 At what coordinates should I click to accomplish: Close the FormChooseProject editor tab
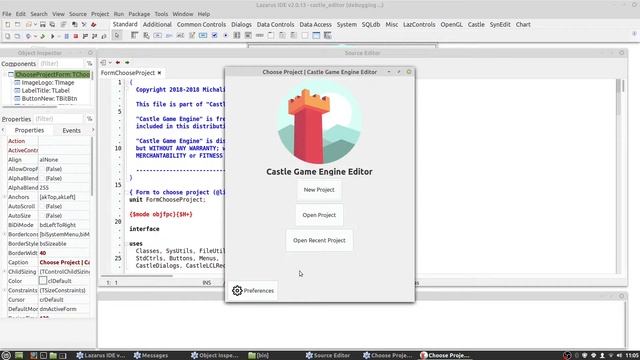tap(159, 73)
